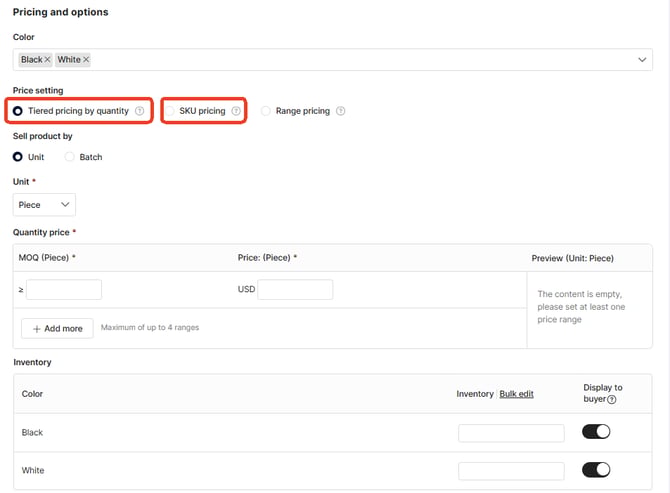Click the USD price input field

[295, 290]
